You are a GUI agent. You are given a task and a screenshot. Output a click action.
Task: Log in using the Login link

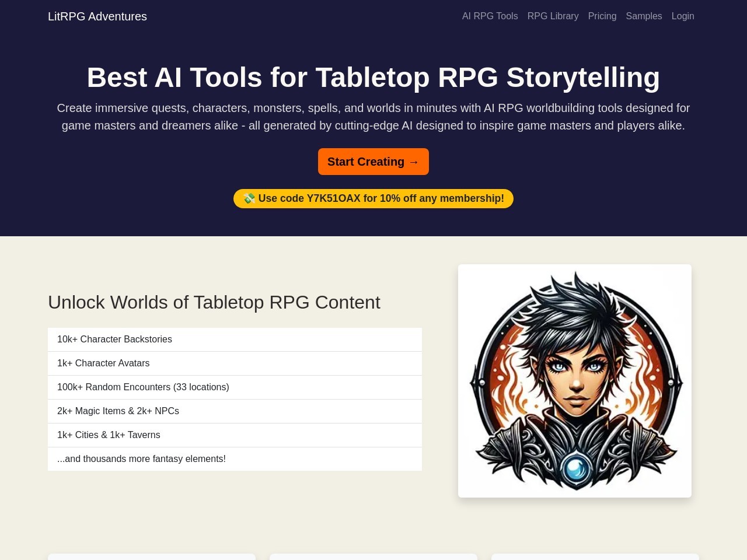click(x=683, y=16)
